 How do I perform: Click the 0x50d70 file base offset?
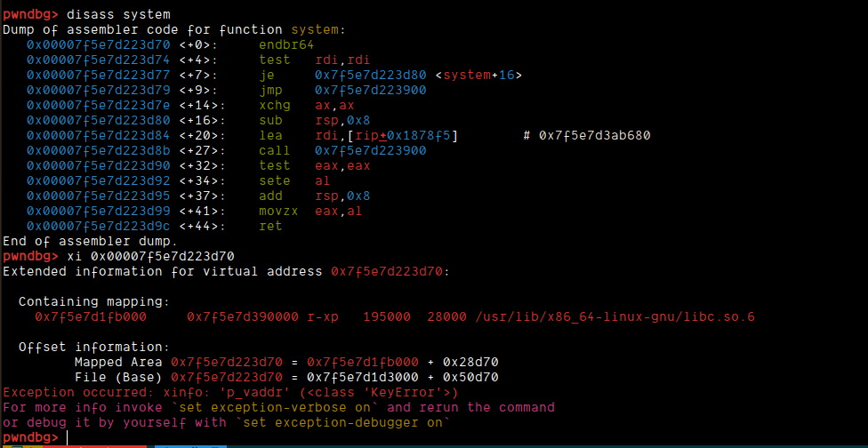tap(470, 377)
